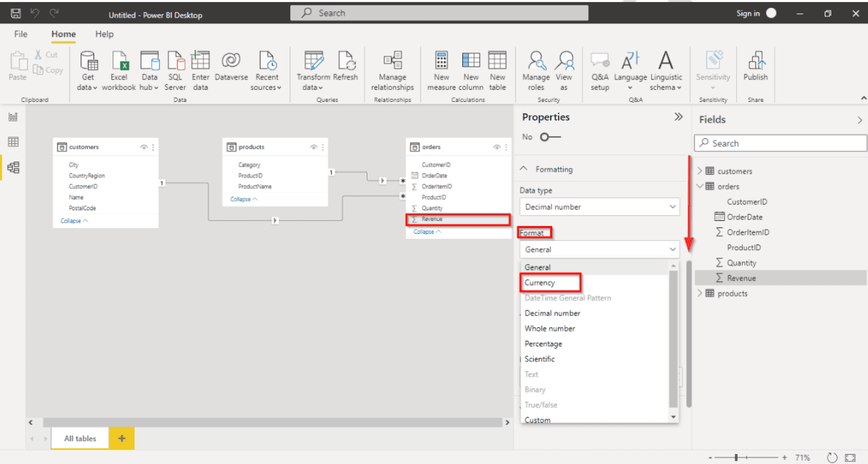Open Data view from left sidebar
Screen dimensions: 868x464
[13, 142]
